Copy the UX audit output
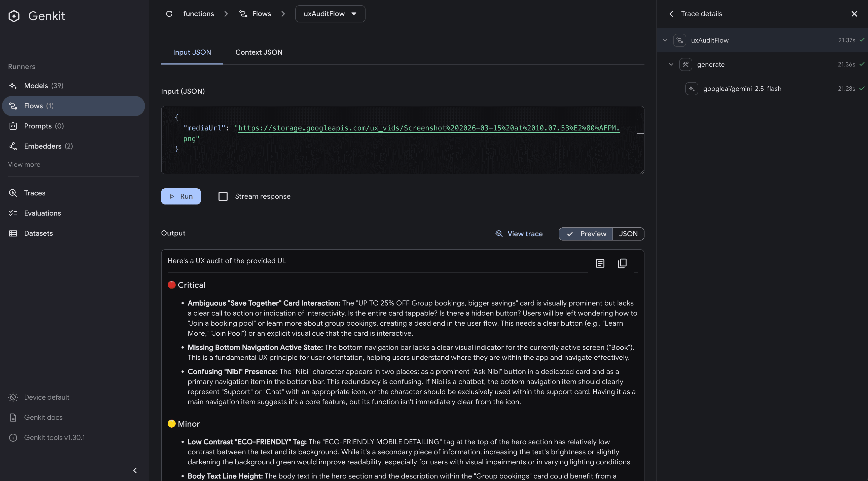Image resolution: width=868 pixels, height=481 pixels. (622, 263)
